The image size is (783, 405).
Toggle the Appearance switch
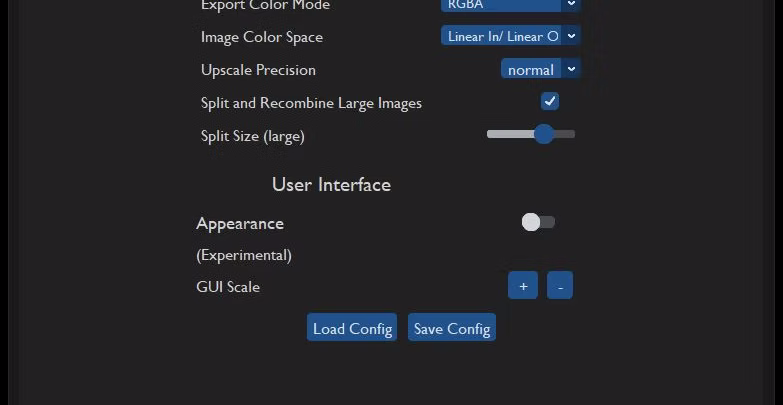[538, 222]
